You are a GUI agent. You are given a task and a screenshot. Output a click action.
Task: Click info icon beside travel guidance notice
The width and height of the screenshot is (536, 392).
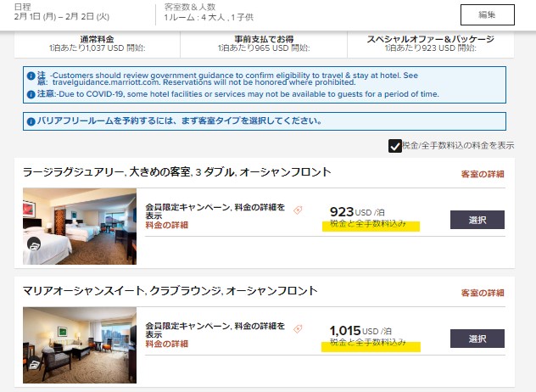(31, 76)
